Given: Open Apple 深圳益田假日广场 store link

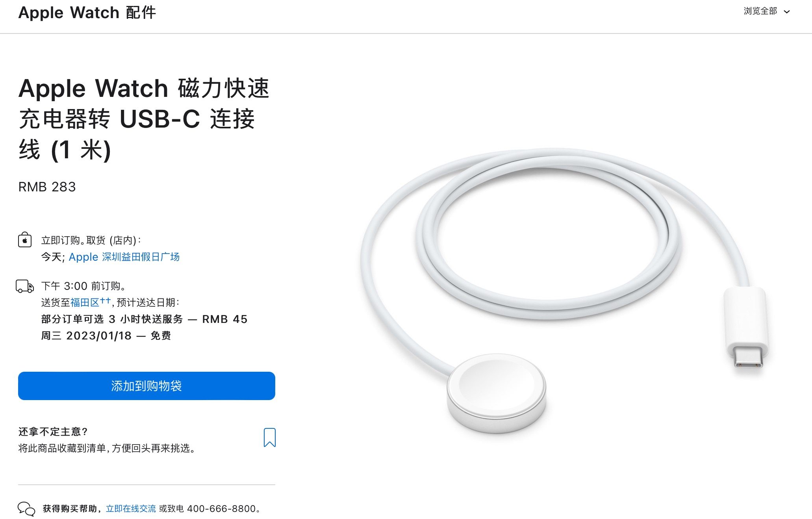Looking at the screenshot, I should tap(124, 257).
